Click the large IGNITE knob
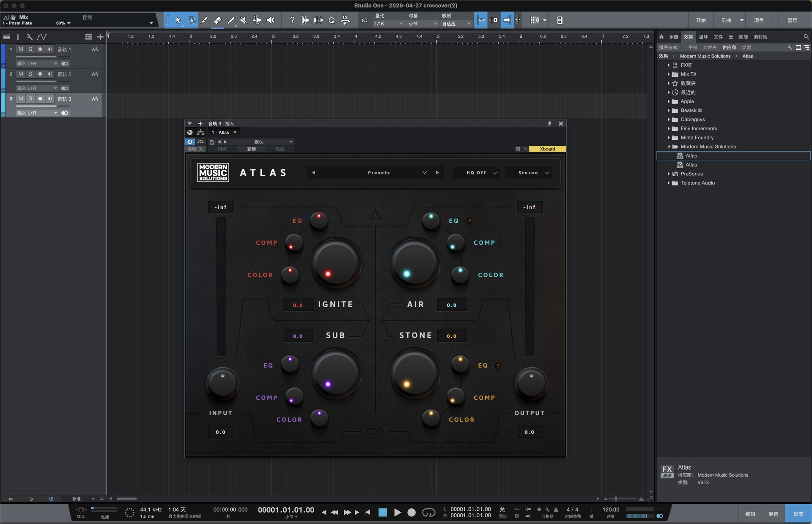The width and height of the screenshot is (812, 524). coord(336,264)
